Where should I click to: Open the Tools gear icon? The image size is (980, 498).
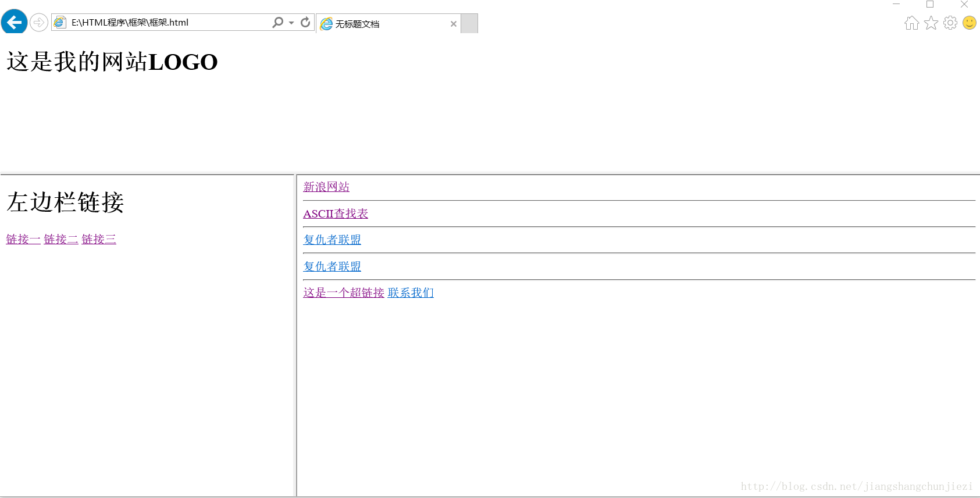[950, 23]
